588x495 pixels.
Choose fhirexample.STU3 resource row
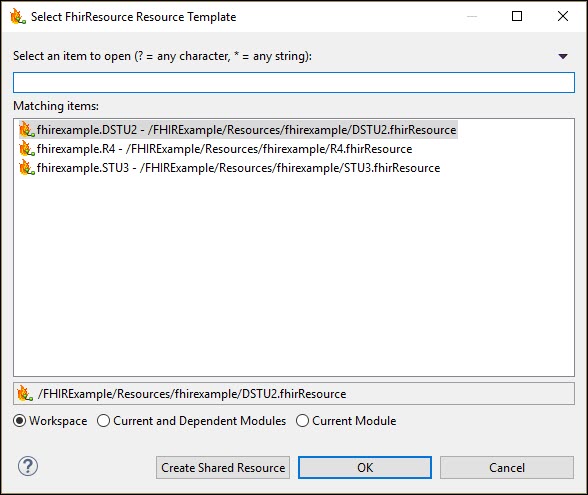click(230, 168)
